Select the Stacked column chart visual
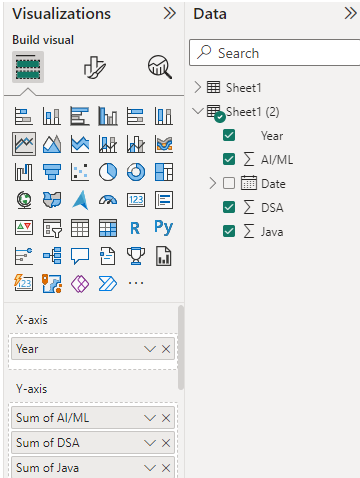360x478 pixels. [52, 116]
